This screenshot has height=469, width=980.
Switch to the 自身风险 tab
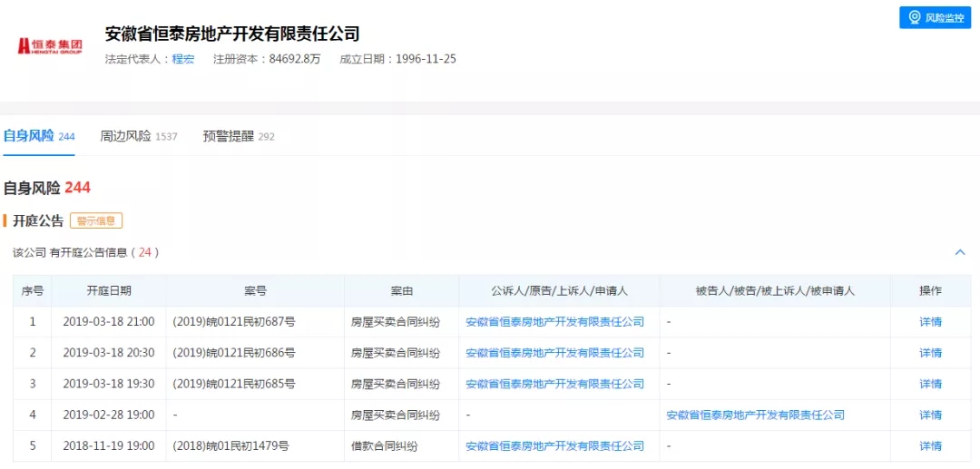(39, 136)
